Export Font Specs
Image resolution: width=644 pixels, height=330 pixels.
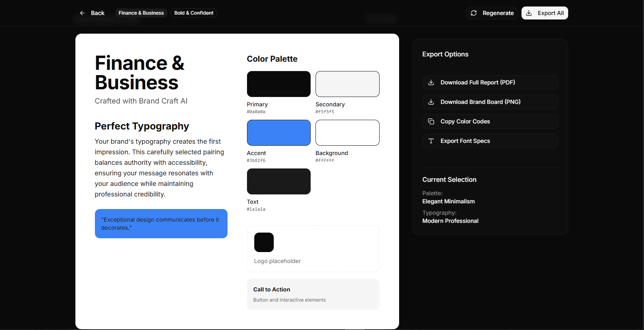point(490,141)
